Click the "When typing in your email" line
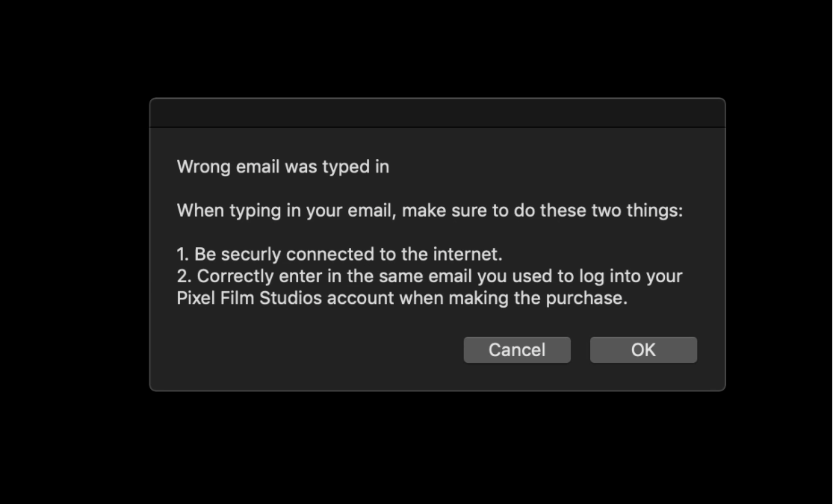The height and width of the screenshot is (504, 833). point(430,211)
